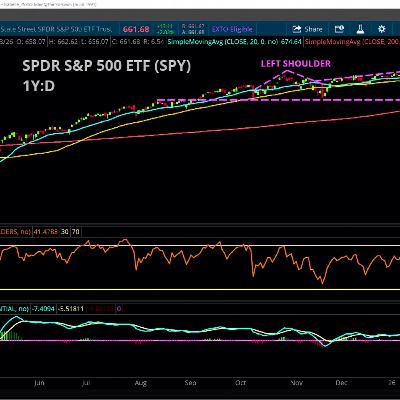The image size is (400, 400).
Task: Click the Dec label on time axis
Action: pyautogui.click(x=341, y=383)
